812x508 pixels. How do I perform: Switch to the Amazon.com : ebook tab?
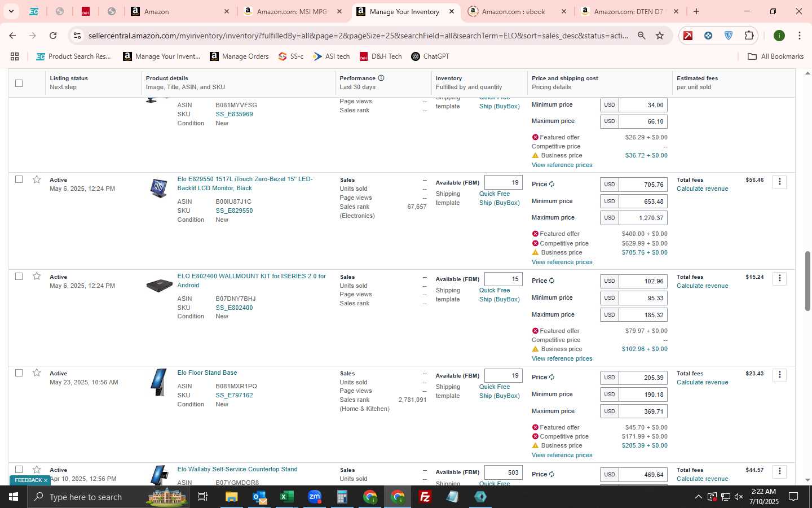pyautogui.click(x=517, y=11)
